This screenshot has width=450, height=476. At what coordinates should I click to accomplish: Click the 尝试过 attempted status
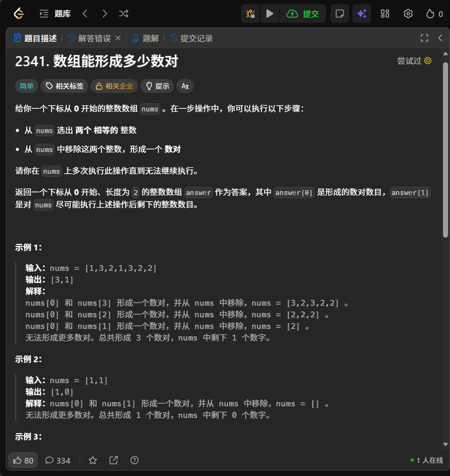tap(414, 61)
